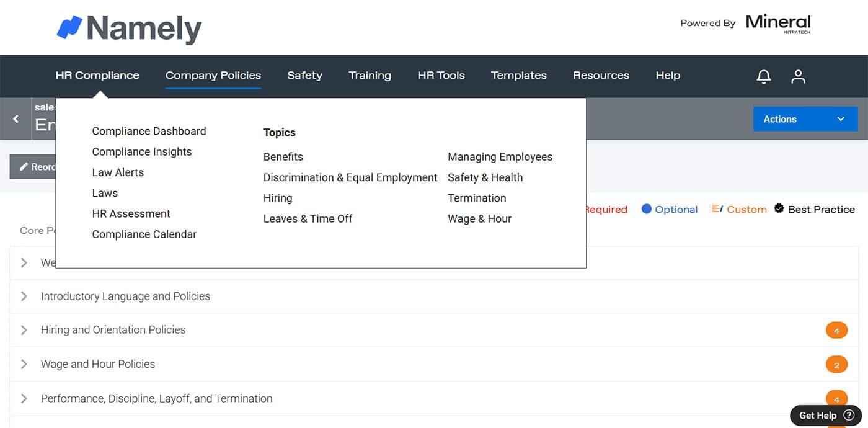
Task: Select Leaves & Time Off topic
Action: click(x=308, y=218)
